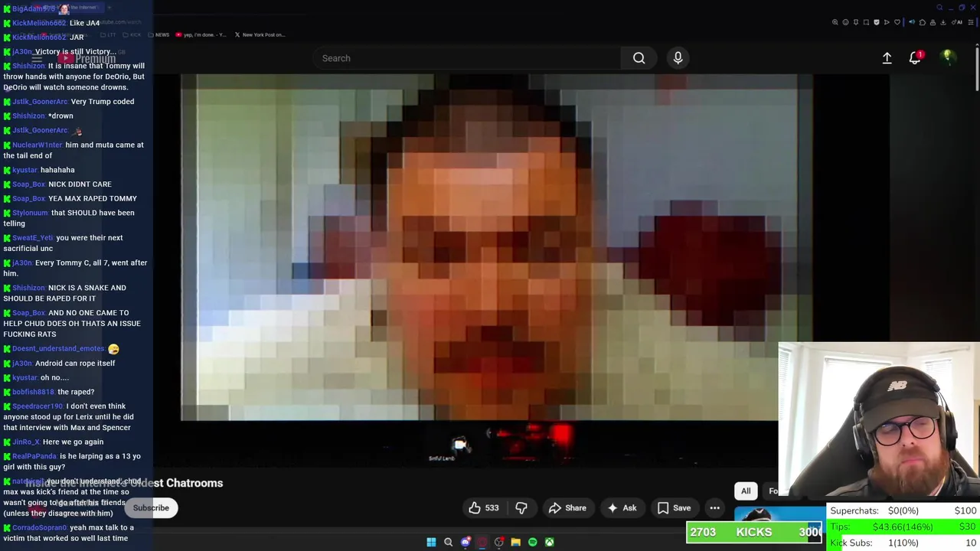This screenshot has width=980, height=551.
Task: Click the blue speaker tab-audio icon
Action: coord(912,22)
